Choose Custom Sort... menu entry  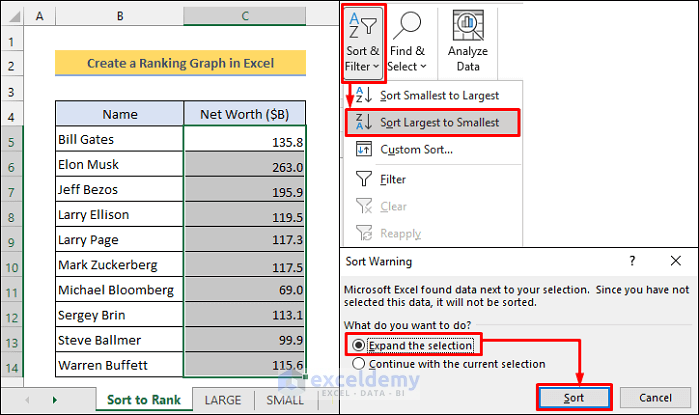click(x=416, y=150)
